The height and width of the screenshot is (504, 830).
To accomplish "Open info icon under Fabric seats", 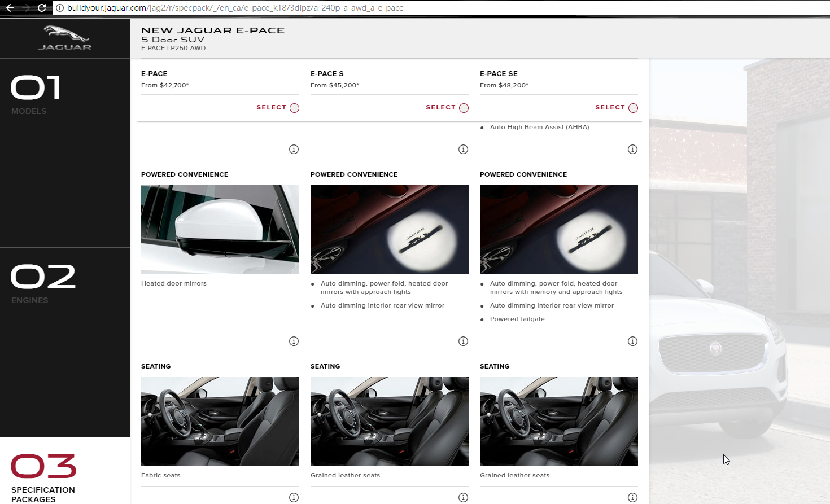I will pyautogui.click(x=294, y=497).
